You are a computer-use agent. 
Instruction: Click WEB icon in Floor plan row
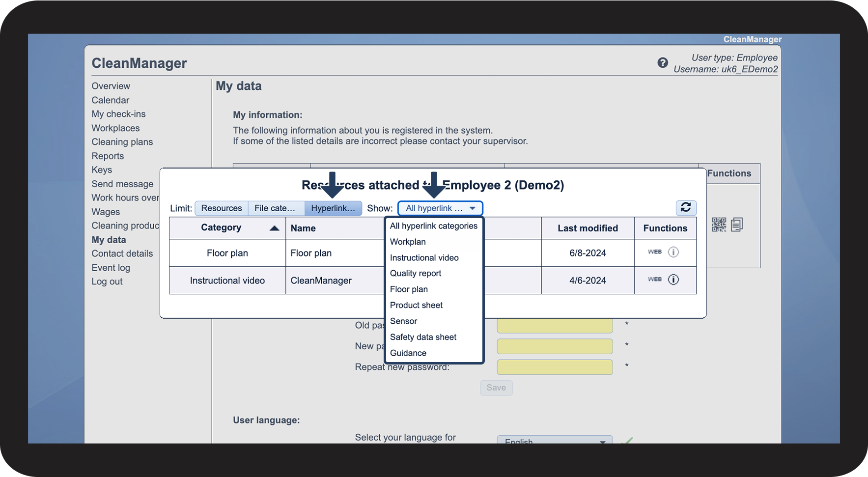[x=654, y=252]
